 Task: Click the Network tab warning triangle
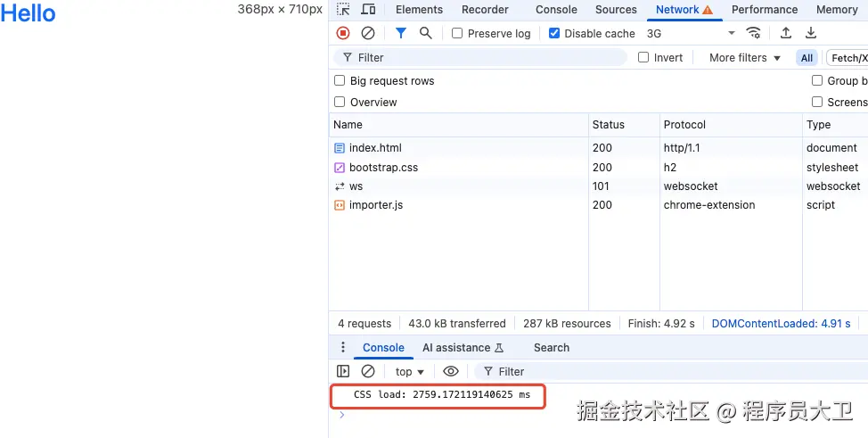[x=708, y=10]
